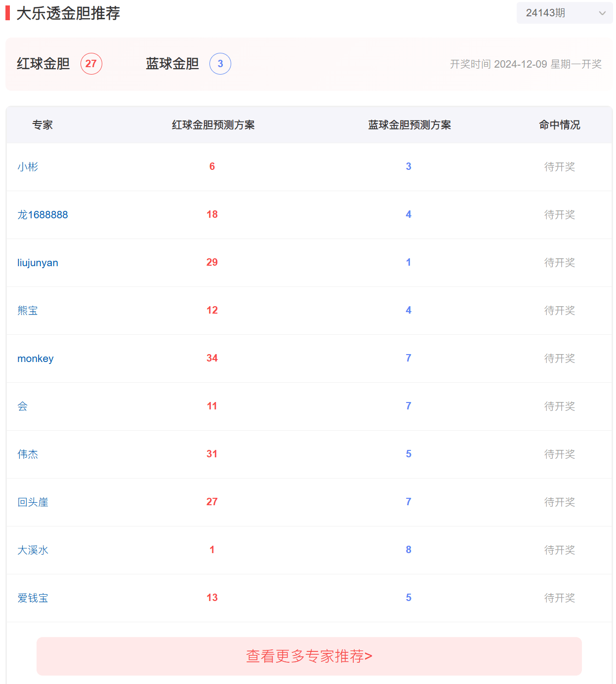Click the 蓝球金胆预测方案 column header
616x684 pixels.
[409, 125]
